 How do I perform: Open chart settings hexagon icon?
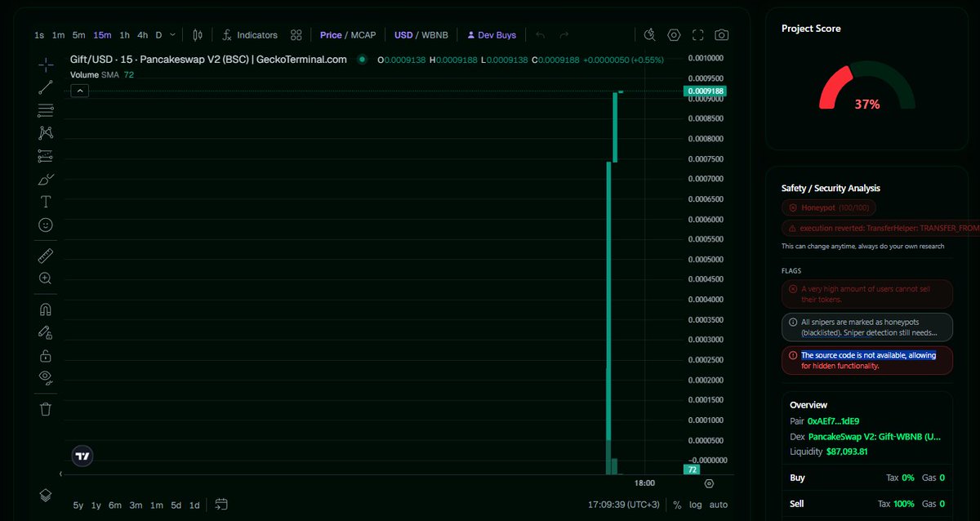674,35
